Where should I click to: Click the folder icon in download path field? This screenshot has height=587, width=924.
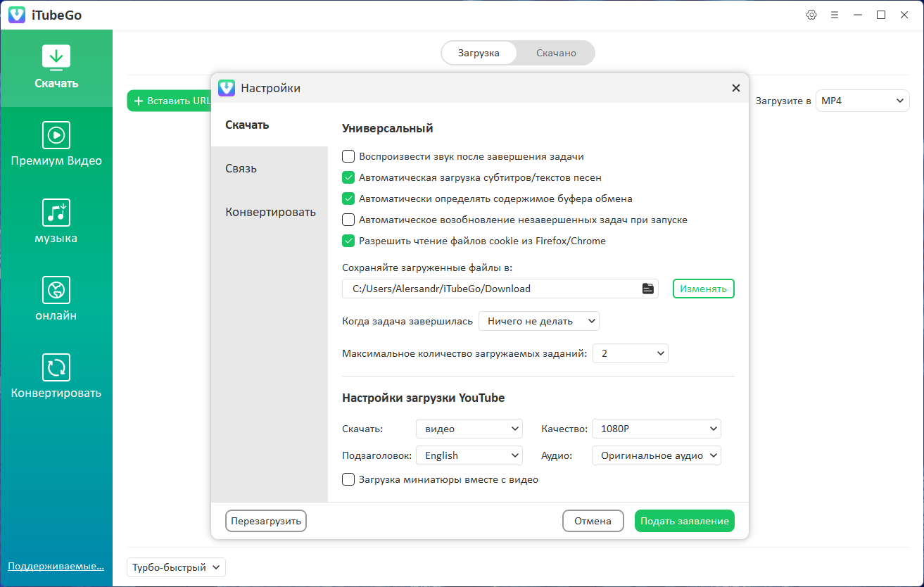(x=647, y=289)
